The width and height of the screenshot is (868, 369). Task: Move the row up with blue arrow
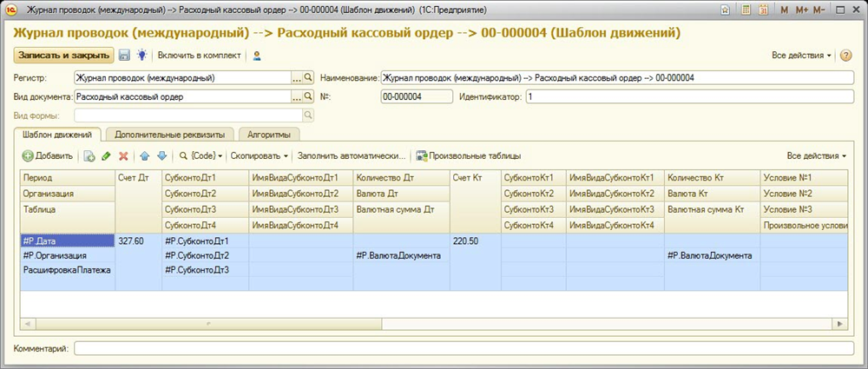point(145,156)
